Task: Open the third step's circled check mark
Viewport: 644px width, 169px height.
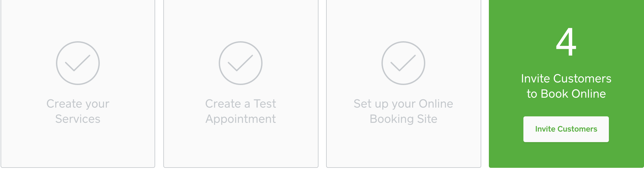Action: tap(403, 63)
